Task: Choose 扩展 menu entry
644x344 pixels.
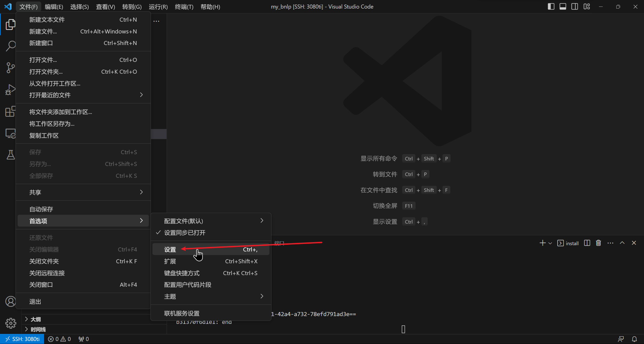Action: pos(211,261)
